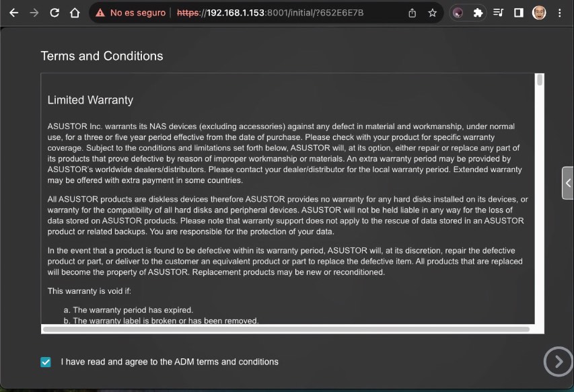Click label 'I have read and agree' text

(x=170, y=362)
